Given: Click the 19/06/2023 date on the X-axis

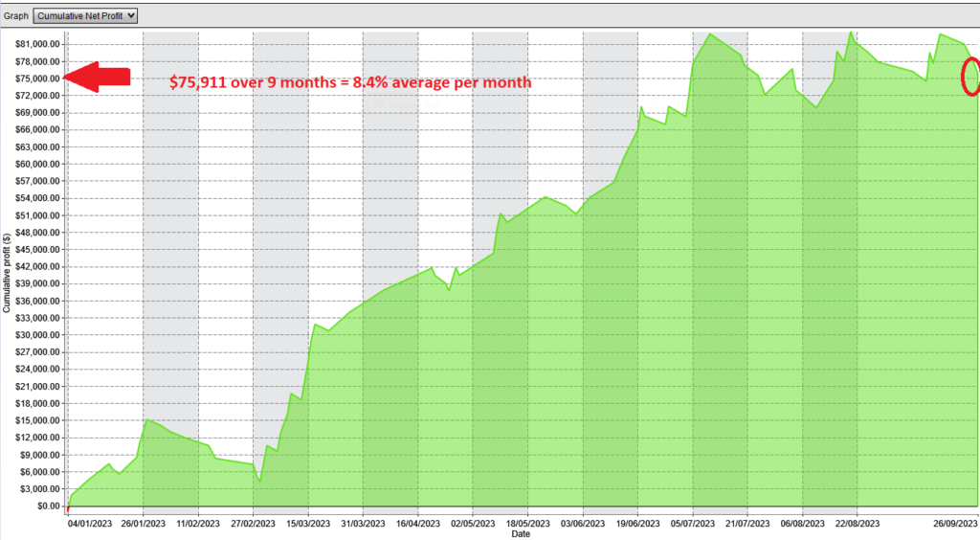Looking at the screenshot, I should pos(638,524).
